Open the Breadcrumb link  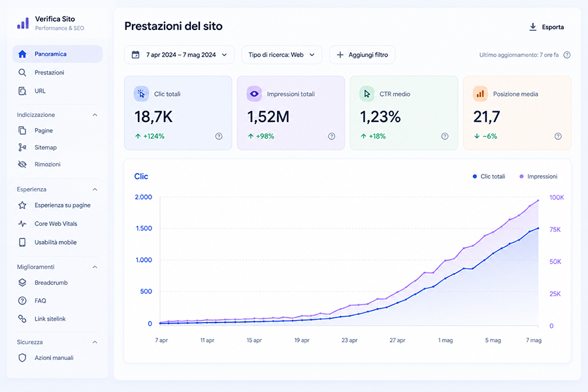(x=57, y=282)
